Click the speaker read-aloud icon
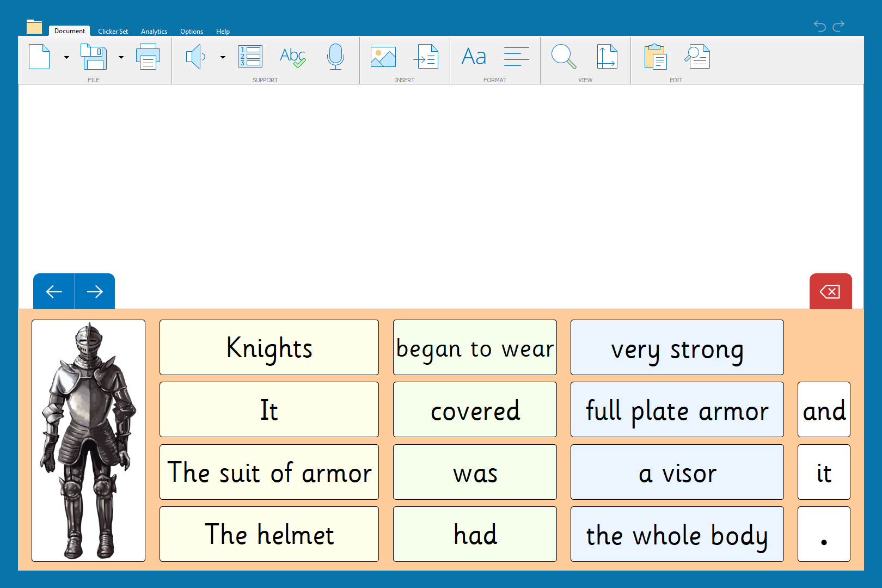Screen dimensions: 882x588 pyautogui.click(x=196, y=57)
